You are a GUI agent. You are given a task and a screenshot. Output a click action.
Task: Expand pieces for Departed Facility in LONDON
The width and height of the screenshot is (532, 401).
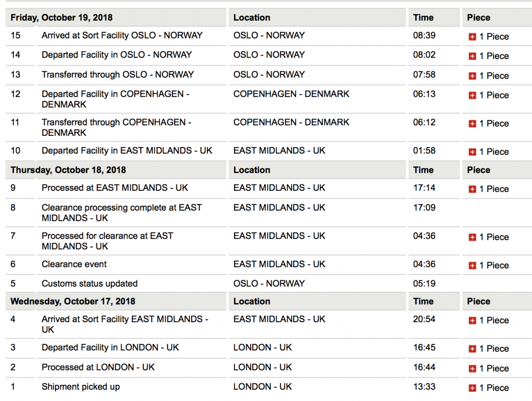click(x=472, y=349)
